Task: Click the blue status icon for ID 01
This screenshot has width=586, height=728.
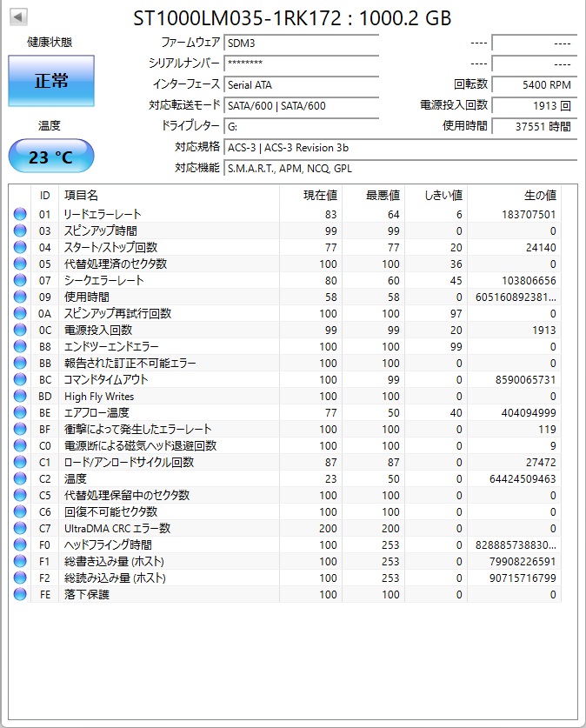Action: 20,214
